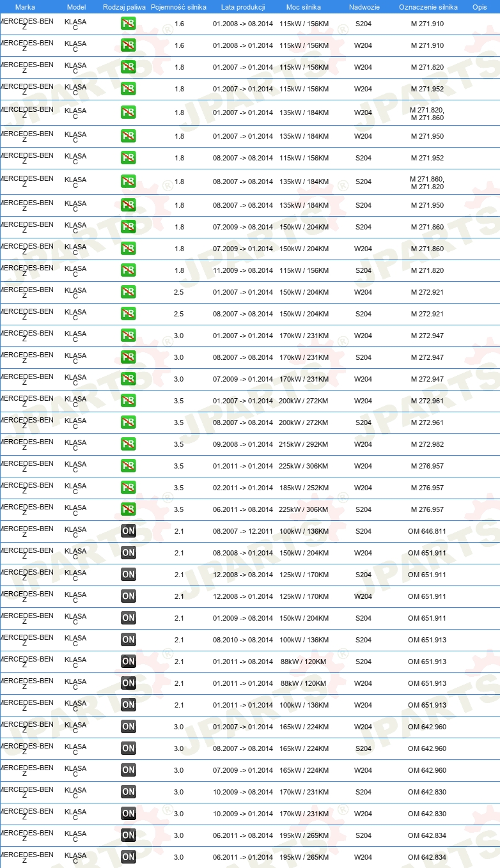
Task: Select the engine code cell M 272.982
Action: point(427,444)
